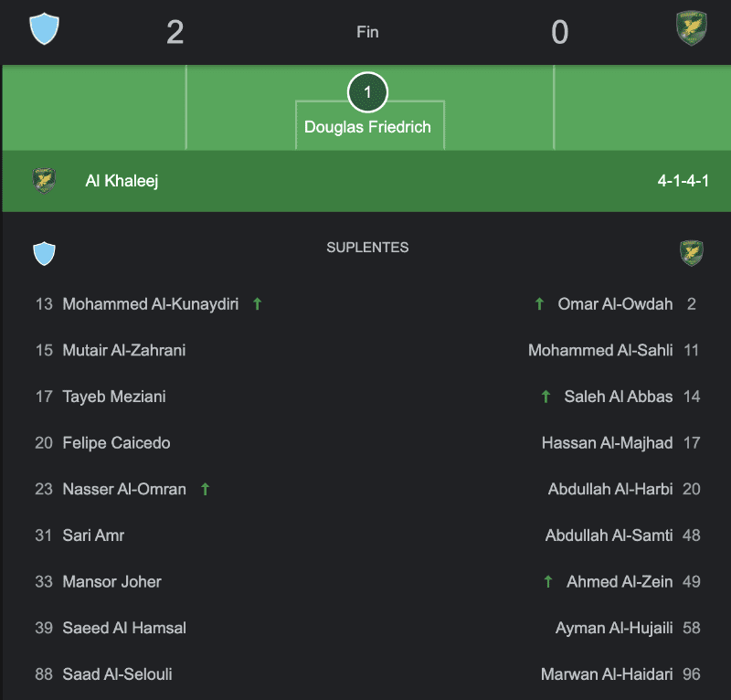The height and width of the screenshot is (700, 731).
Task: Click green crest icon above right substitutes
Action: [x=692, y=253]
